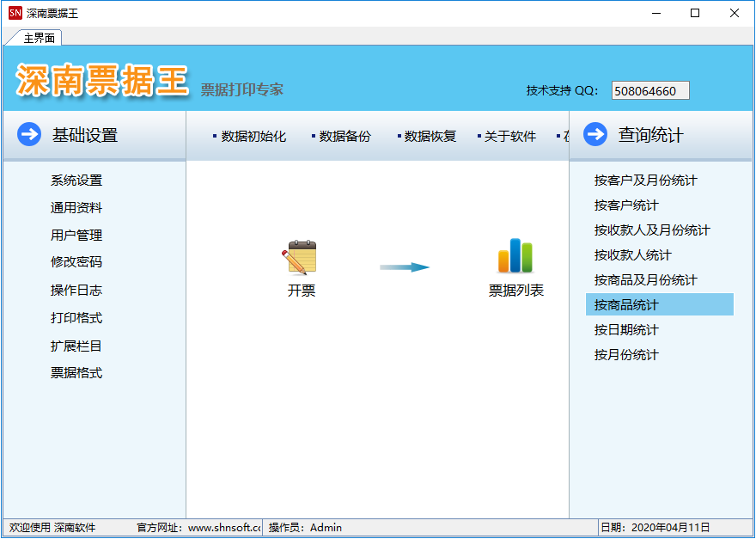Select 按商品及月份统计 report
The image size is (756, 539).
645,280
